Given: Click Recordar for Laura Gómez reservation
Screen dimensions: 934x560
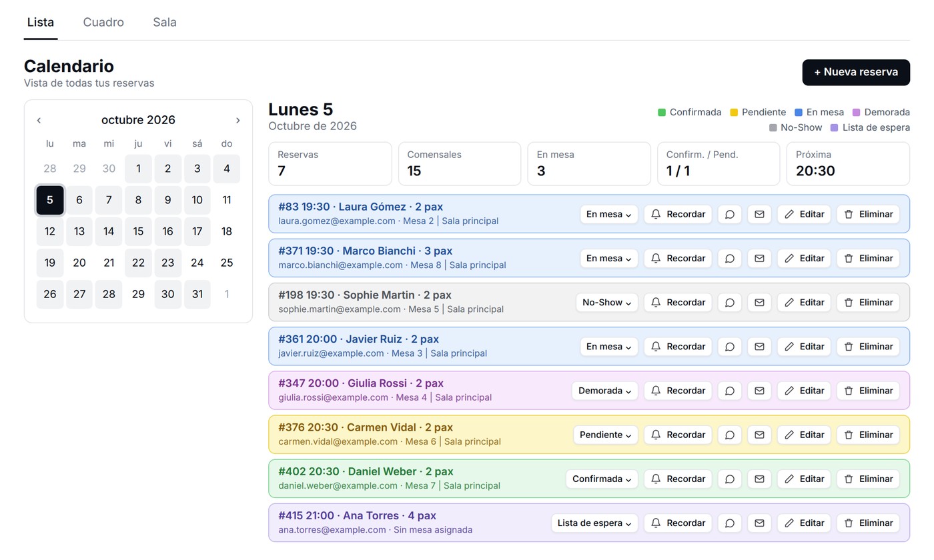Looking at the screenshot, I should (x=678, y=214).
